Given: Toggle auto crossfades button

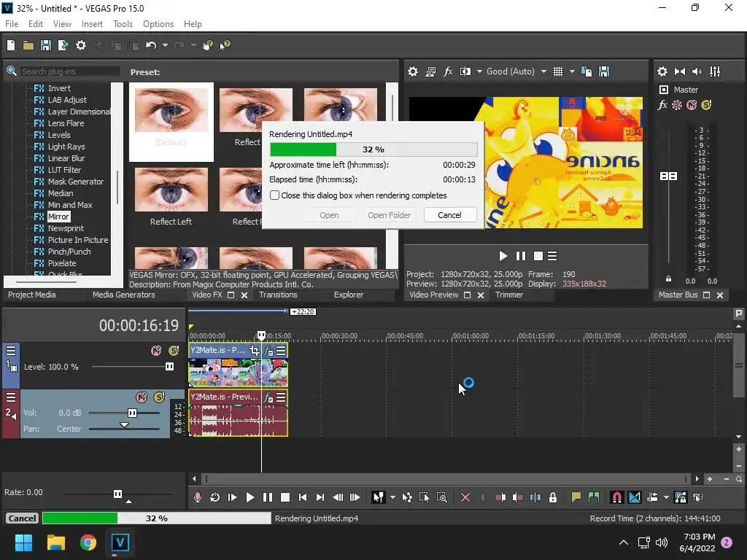Looking at the screenshot, I should click(635, 497).
